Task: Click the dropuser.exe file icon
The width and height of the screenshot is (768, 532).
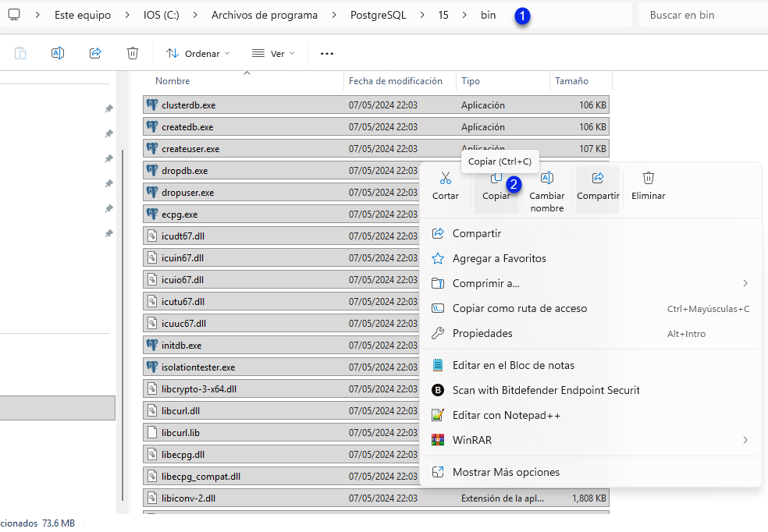Action: [x=152, y=193]
